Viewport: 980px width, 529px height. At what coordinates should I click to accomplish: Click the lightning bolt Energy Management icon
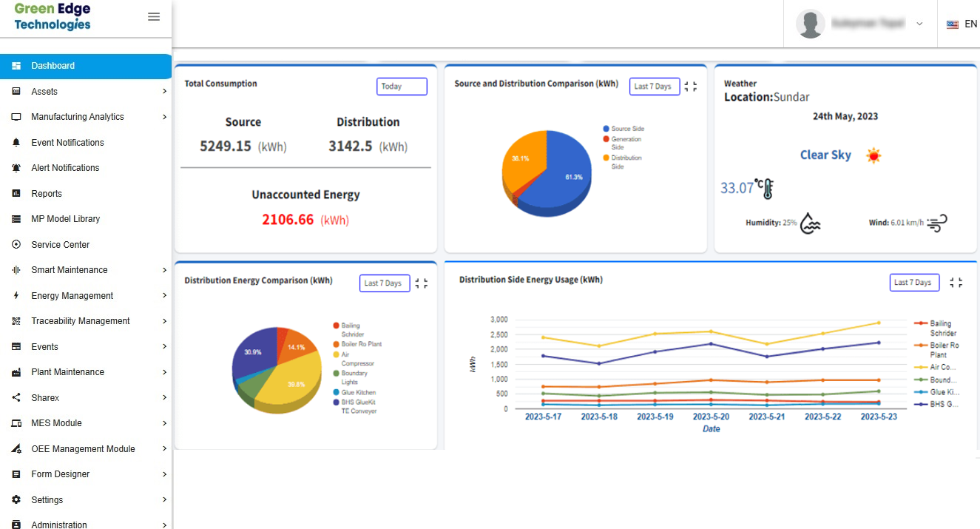[16, 296]
